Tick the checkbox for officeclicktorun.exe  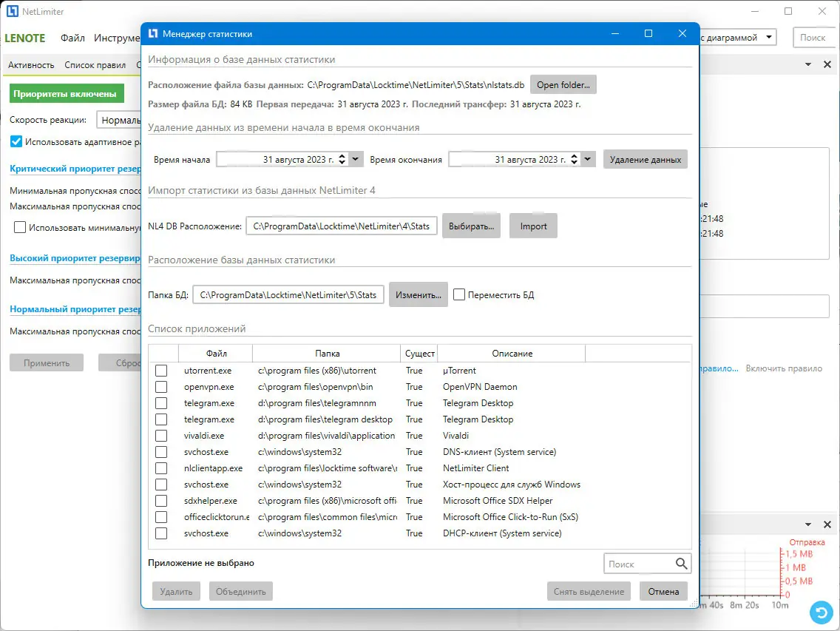[160, 517]
